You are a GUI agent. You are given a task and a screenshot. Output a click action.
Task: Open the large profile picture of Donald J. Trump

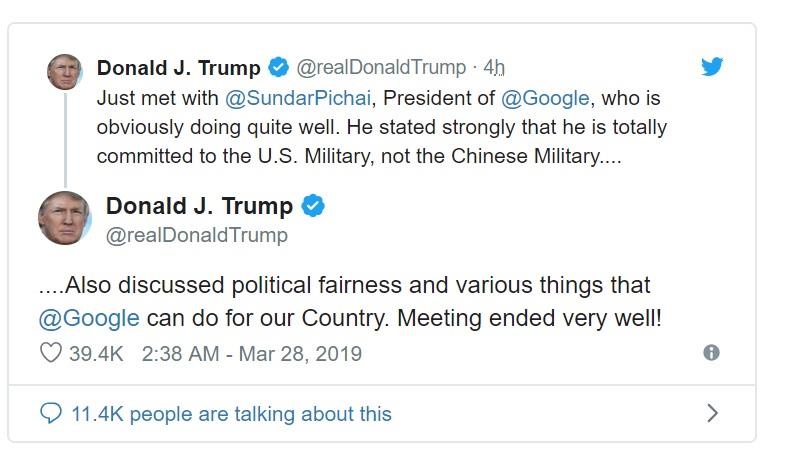[x=65, y=218]
